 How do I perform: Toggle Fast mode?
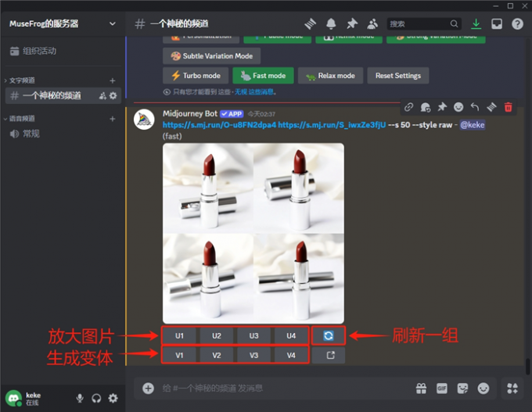click(263, 75)
